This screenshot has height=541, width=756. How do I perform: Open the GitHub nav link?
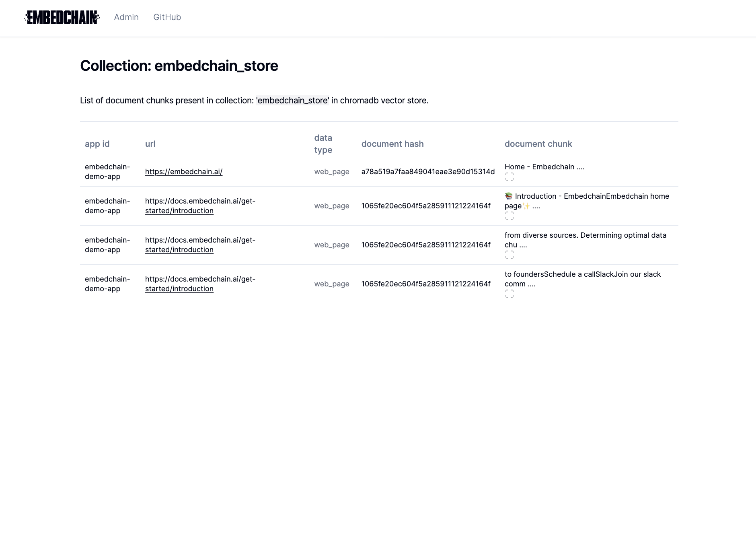pyautogui.click(x=167, y=17)
